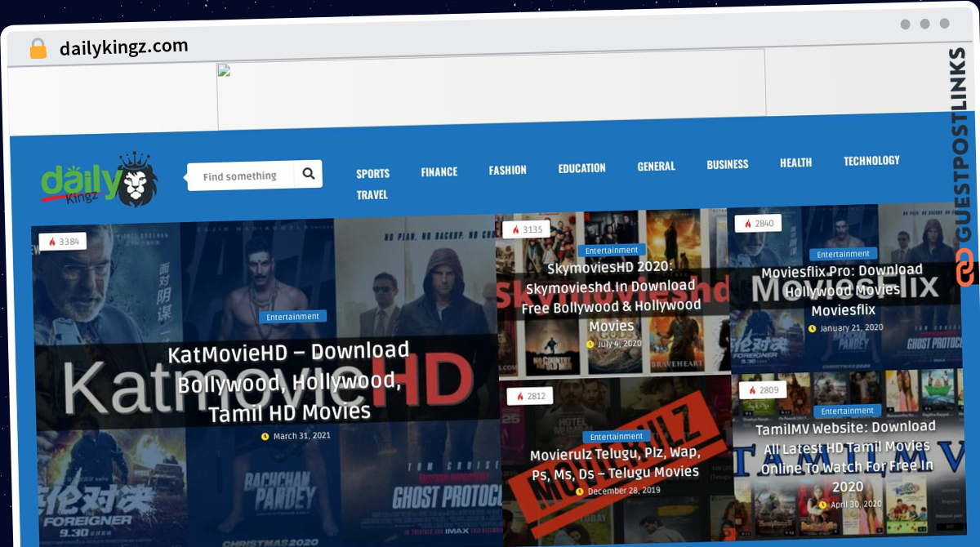The width and height of the screenshot is (980, 547).
Task: Open the KatMovieHD article headline
Action: tap(289, 383)
